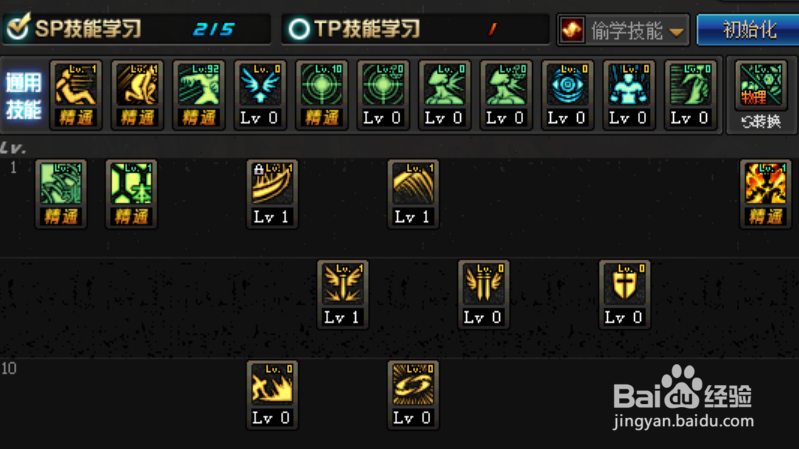The width and height of the screenshot is (799, 449).
Task: Click the 转换 label under 物理
Action: click(761, 121)
